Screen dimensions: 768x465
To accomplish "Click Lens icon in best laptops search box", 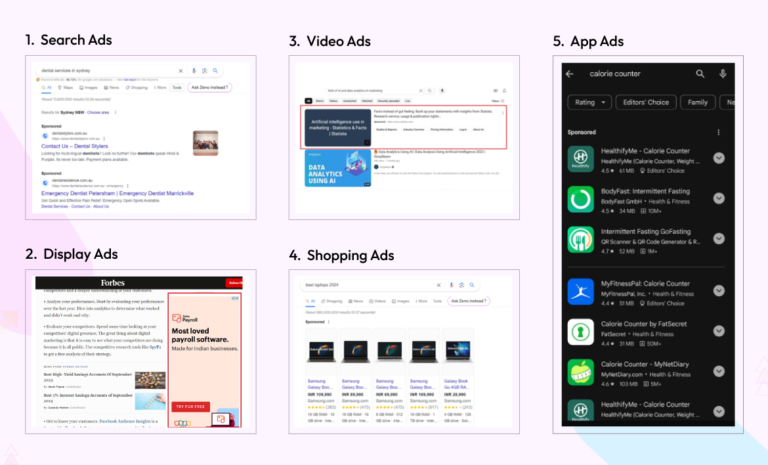I will [461, 285].
